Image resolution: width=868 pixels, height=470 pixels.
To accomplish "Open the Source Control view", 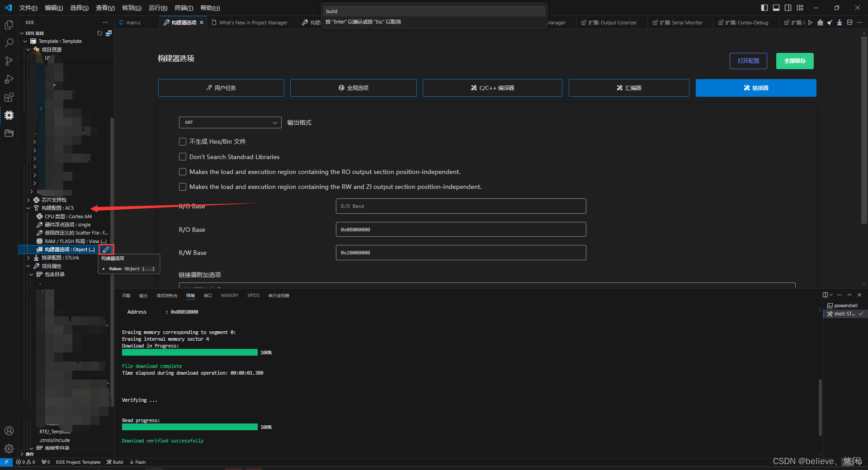I will tap(9, 61).
